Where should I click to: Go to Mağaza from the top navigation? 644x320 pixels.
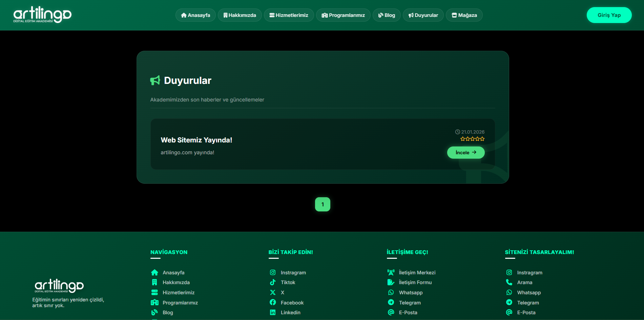tap(464, 15)
